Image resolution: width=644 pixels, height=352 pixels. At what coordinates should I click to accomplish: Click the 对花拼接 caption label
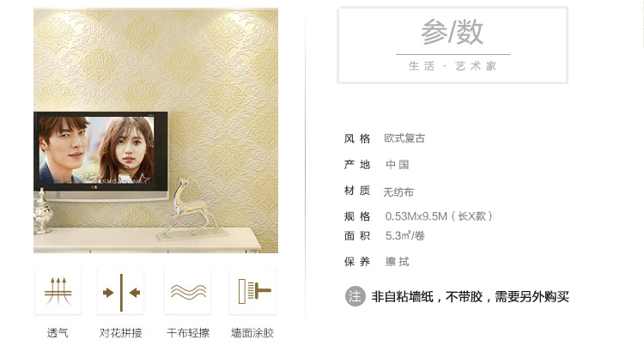(121, 333)
